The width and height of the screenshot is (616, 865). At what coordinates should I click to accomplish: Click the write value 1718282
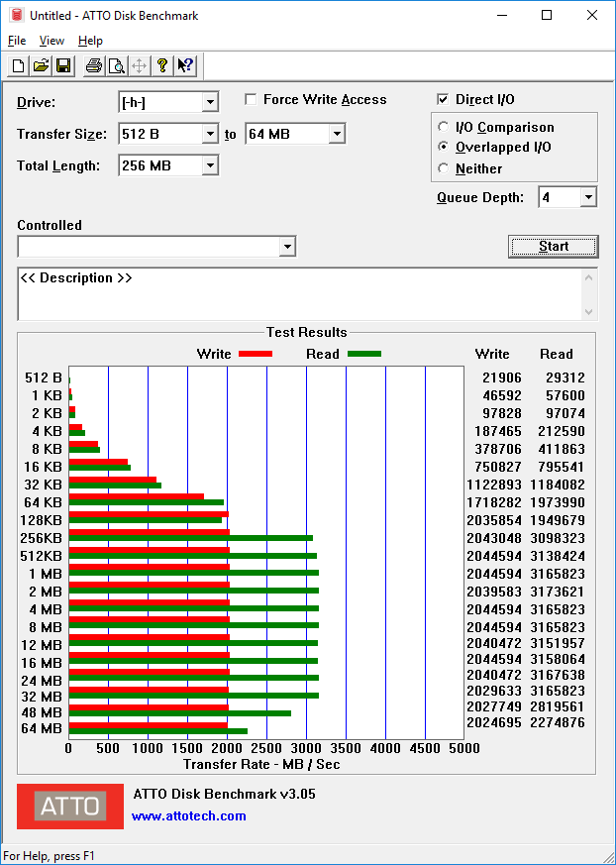(x=493, y=502)
